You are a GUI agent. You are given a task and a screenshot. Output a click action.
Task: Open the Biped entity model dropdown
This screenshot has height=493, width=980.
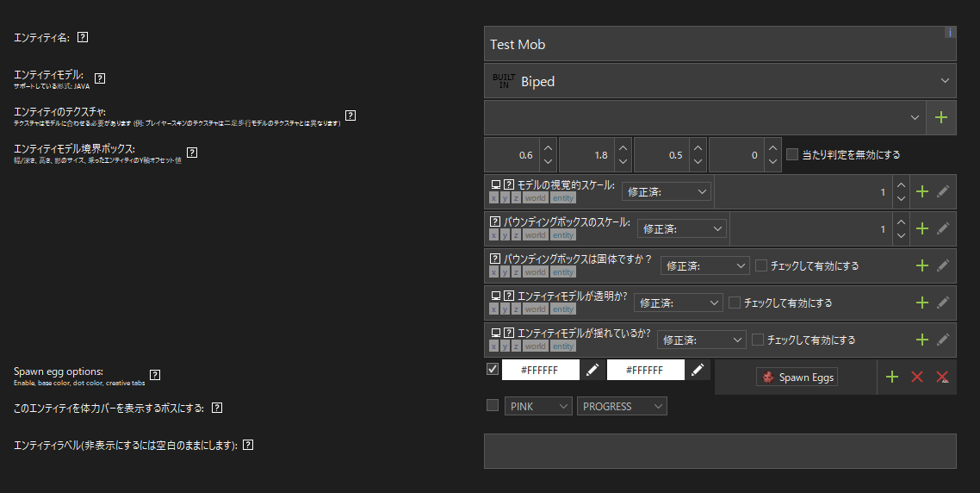[720, 81]
